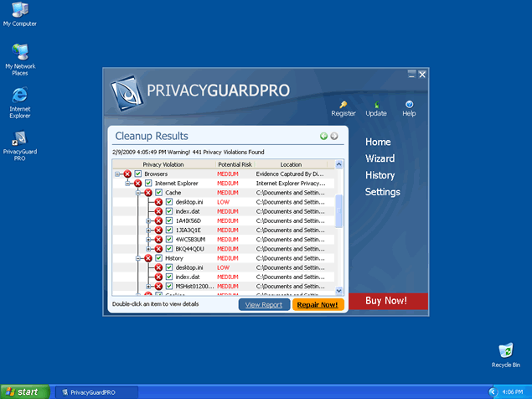The image size is (532, 399).
Task: Go to the Wizard menu item
Action: (380, 158)
